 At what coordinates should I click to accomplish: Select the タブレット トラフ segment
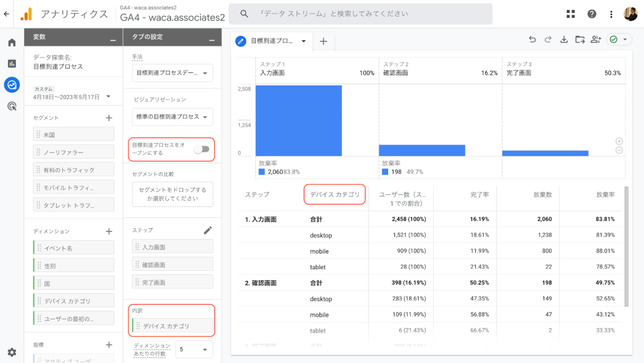coord(74,204)
